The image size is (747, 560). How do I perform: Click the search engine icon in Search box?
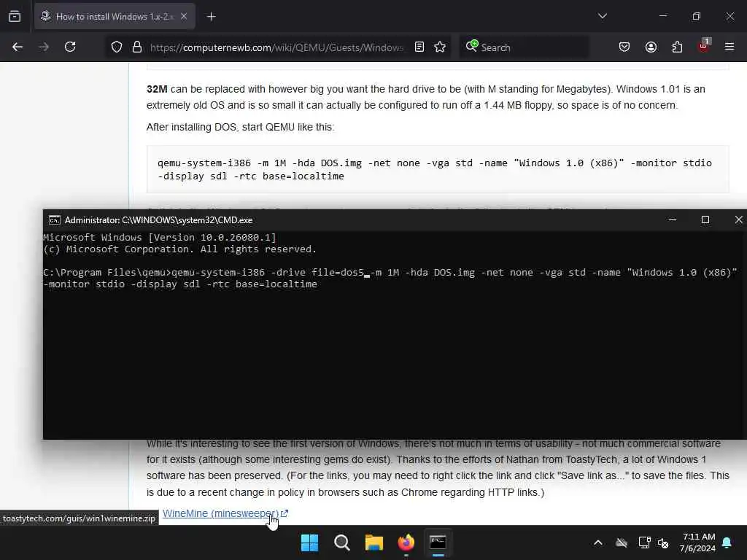(472, 46)
